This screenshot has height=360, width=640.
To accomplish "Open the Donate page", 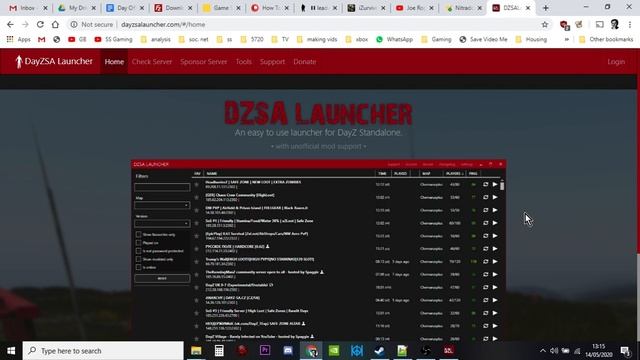I will 304,62.
